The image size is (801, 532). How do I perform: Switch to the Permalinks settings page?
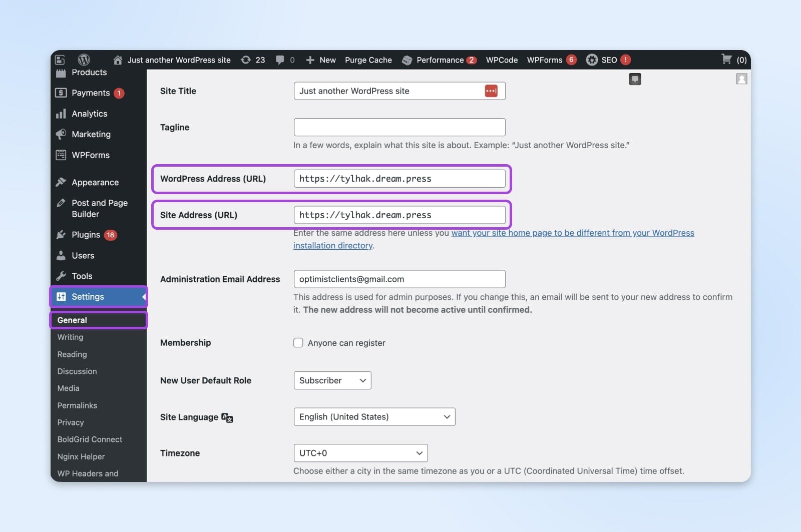(x=77, y=405)
